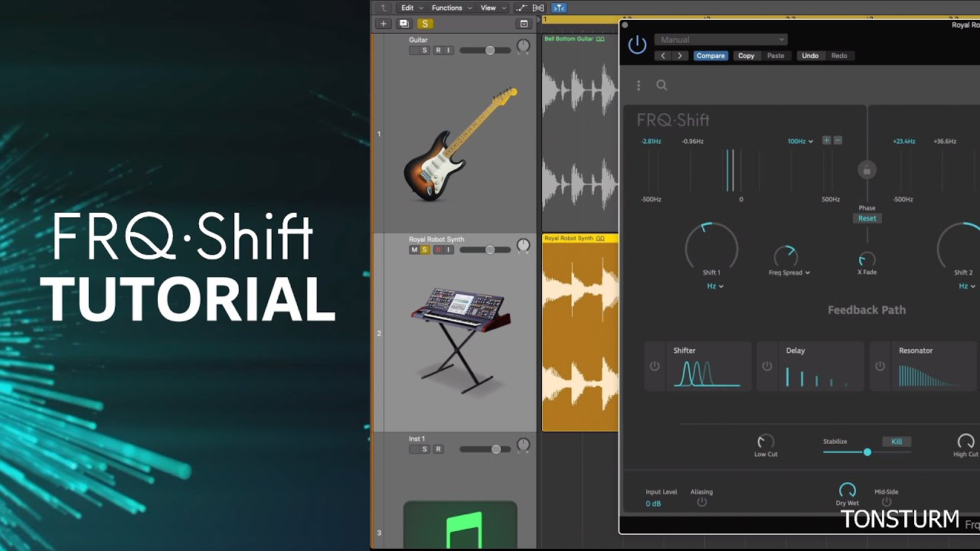Toggle the Shifter module power button
This screenshot has width=980, height=551.
(x=655, y=367)
